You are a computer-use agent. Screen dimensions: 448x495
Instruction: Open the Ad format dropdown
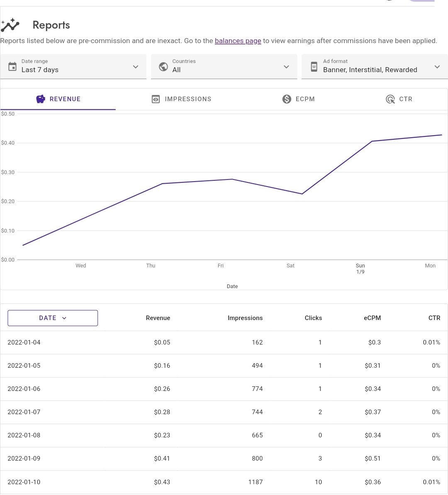coord(437,66)
